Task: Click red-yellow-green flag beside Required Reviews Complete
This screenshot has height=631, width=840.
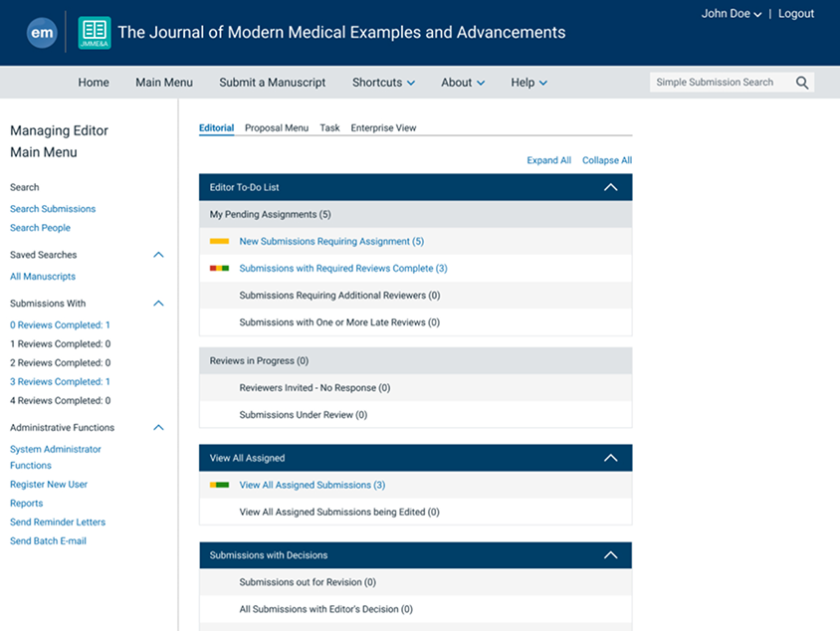Action: point(219,269)
